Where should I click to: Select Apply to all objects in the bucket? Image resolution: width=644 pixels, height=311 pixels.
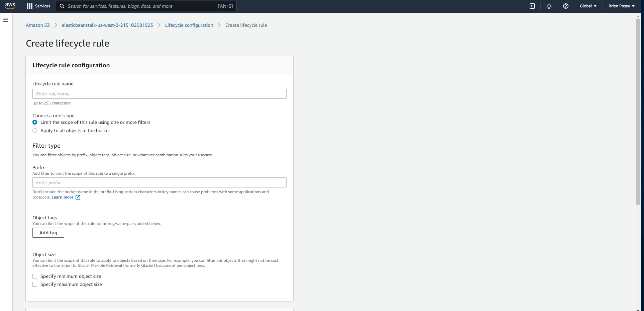point(35,131)
